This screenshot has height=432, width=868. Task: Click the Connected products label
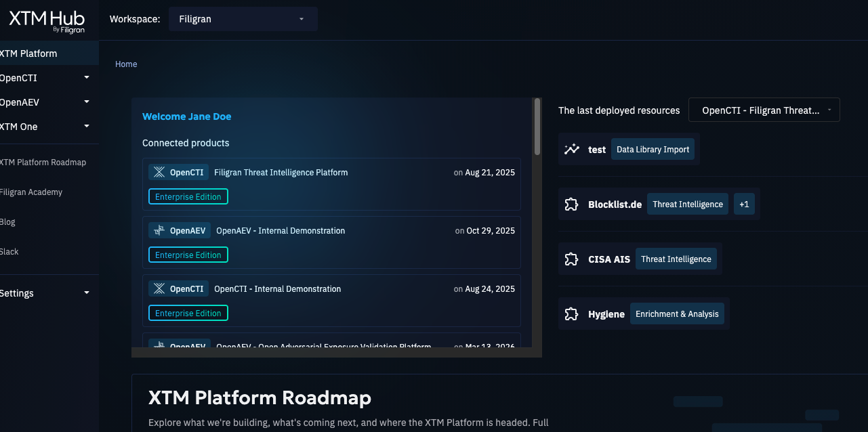click(186, 144)
